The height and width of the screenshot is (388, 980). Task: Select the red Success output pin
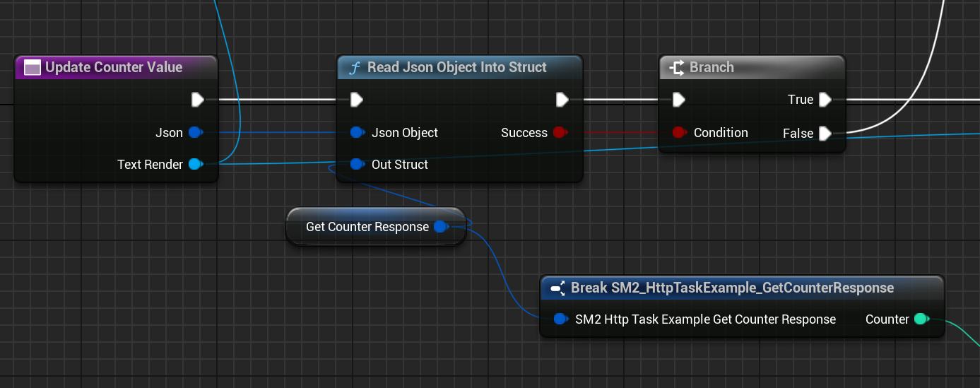point(560,132)
